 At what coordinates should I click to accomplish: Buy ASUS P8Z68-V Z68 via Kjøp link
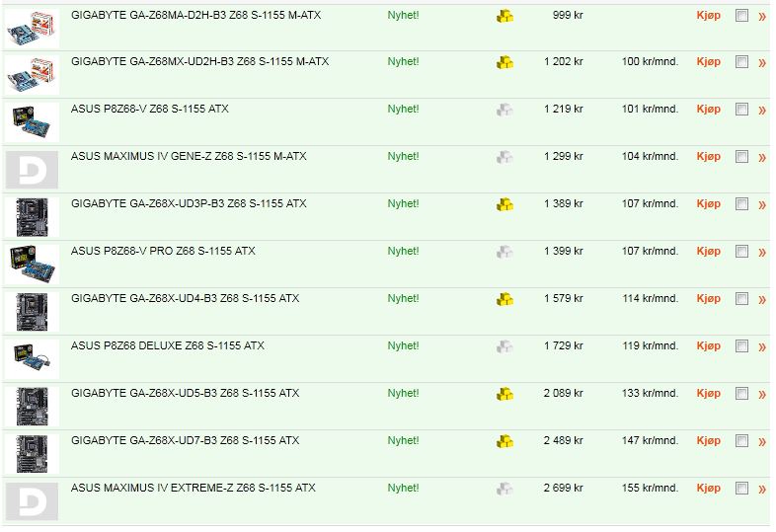tap(708, 110)
